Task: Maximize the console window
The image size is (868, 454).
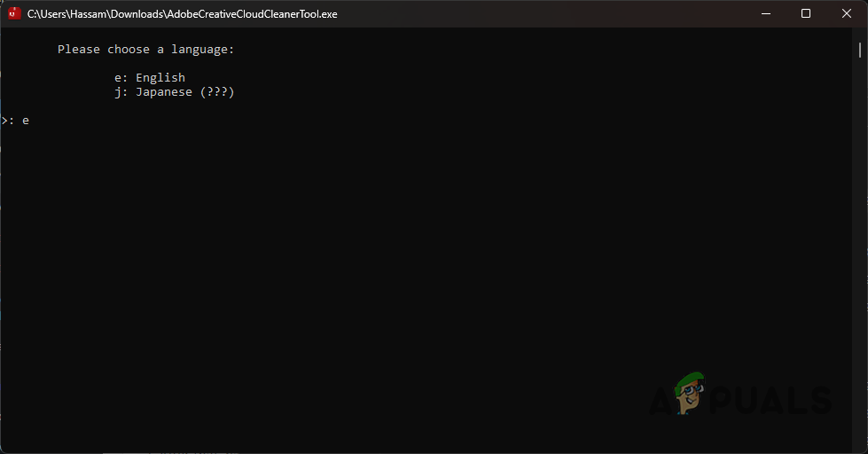Action: 806,14
